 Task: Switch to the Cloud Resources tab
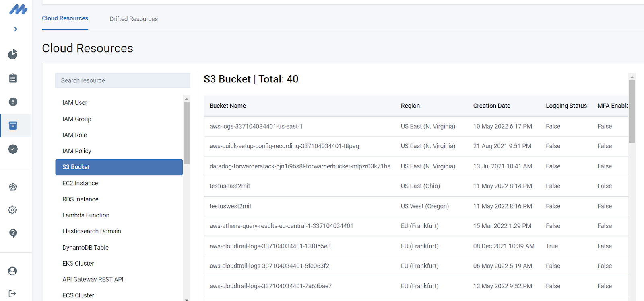pos(65,18)
